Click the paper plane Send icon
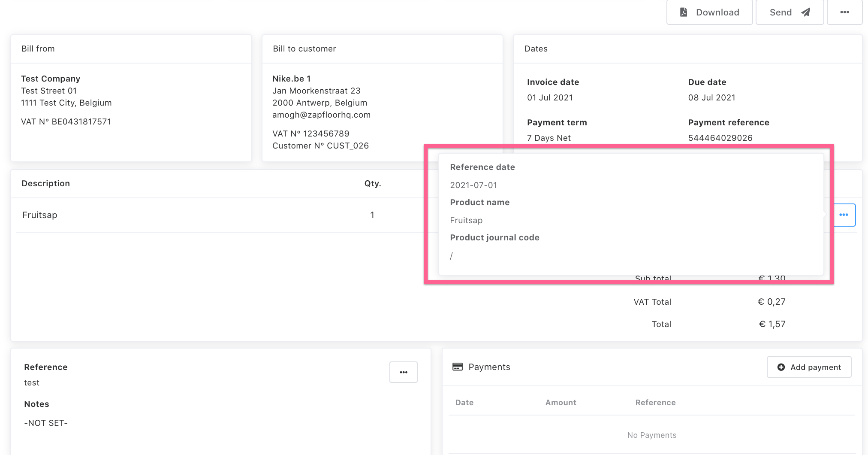This screenshot has height=455, width=868. [806, 12]
